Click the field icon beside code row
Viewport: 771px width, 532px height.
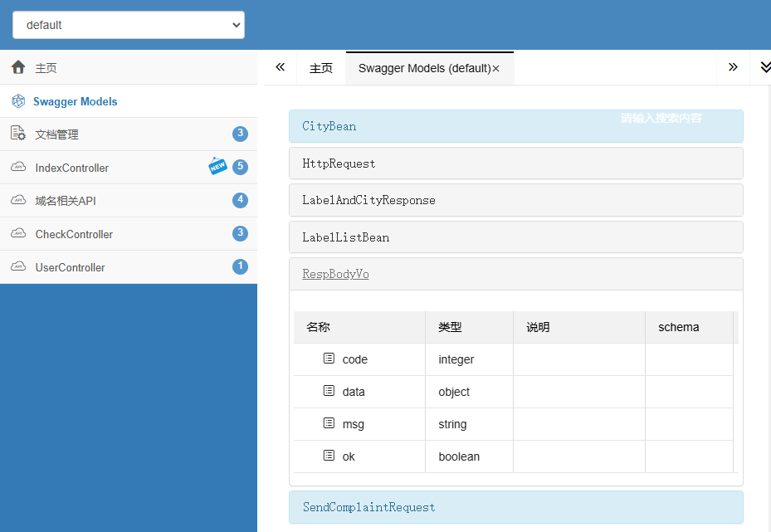[329, 359]
